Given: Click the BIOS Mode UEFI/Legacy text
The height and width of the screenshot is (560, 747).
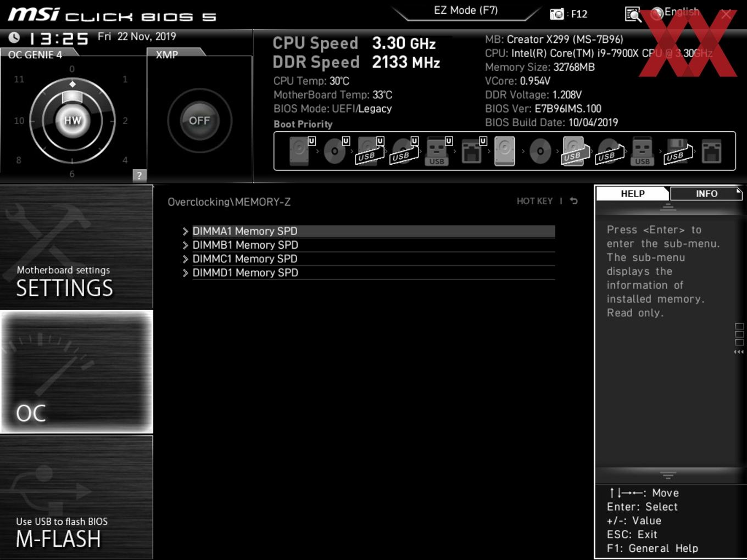Looking at the screenshot, I should click(x=333, y=109).
